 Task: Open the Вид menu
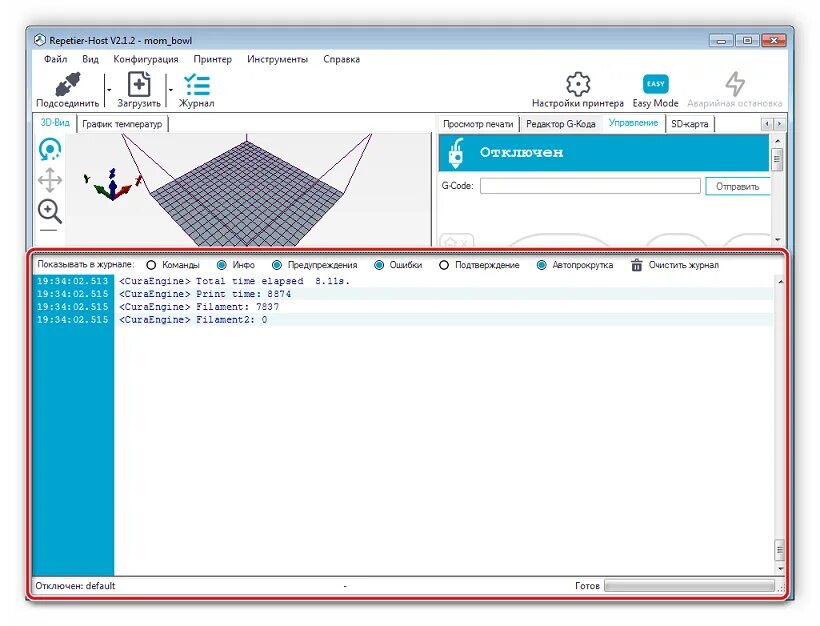pos(90,59)
